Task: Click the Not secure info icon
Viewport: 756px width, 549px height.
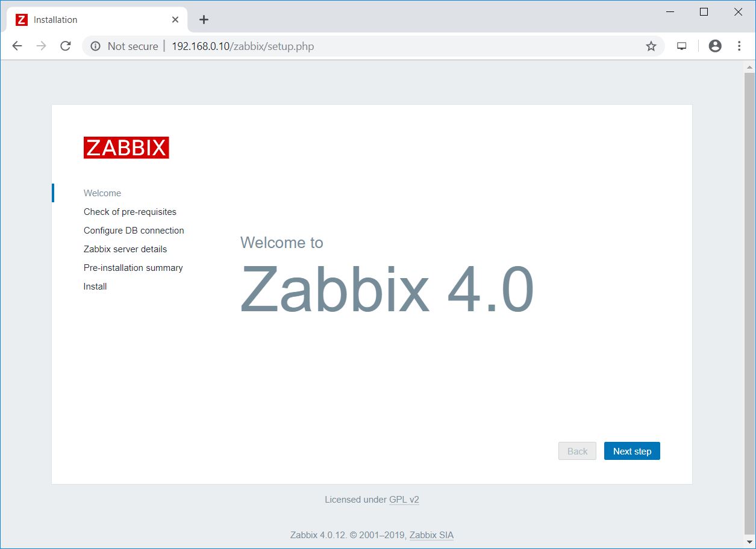Action: pos(95,46)
